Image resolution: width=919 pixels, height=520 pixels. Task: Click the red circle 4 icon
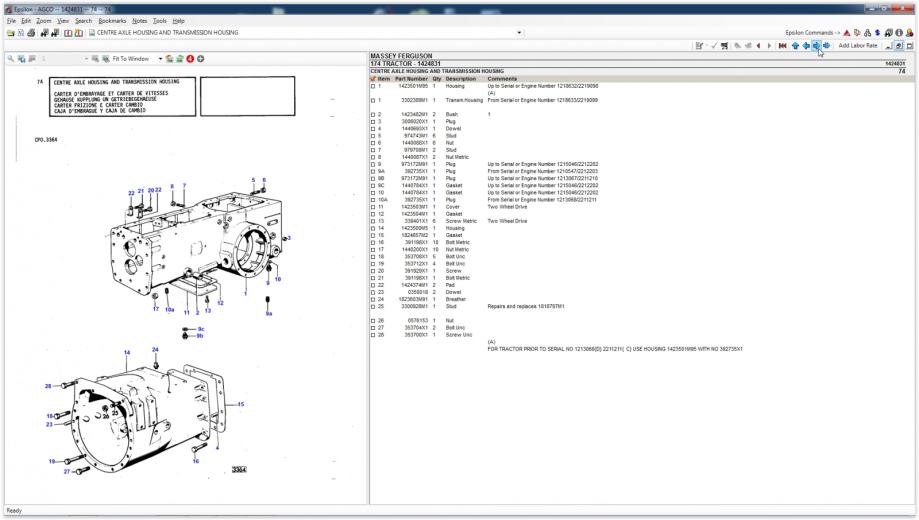click(190, 59)
